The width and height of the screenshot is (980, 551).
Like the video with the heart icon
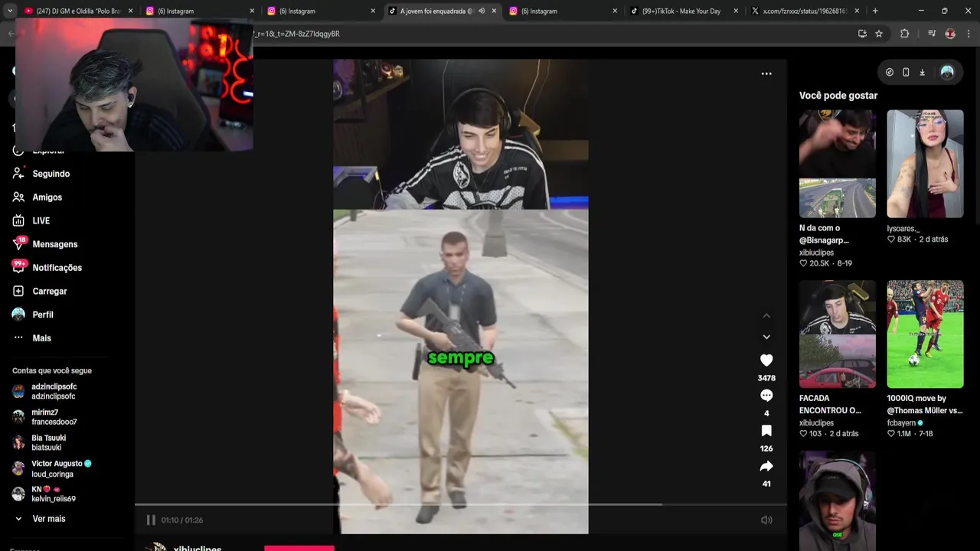pyautogui.click(x=766, y=360)
